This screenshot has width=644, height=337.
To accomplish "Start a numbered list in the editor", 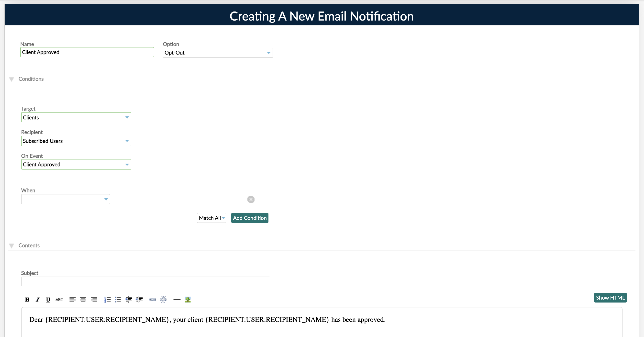I will [x=107, y=300].
